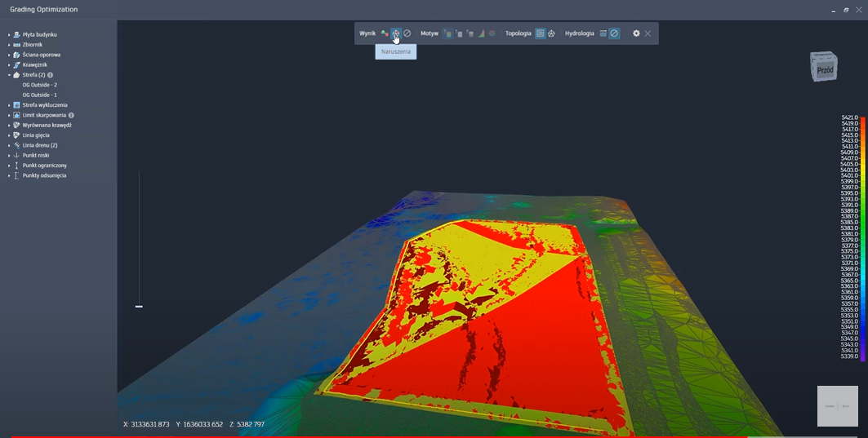
Task: Click the Z coordinate readout 5382.797
Action: [247, 424]
